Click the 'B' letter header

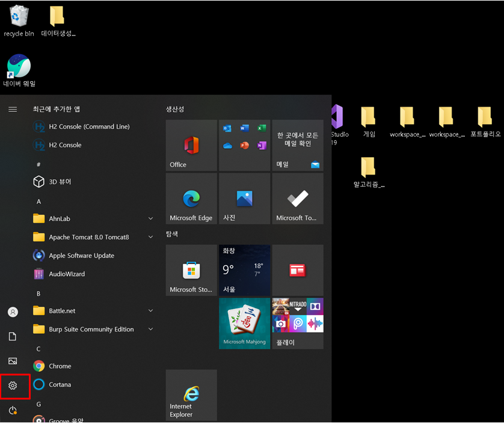pos(38,294)
